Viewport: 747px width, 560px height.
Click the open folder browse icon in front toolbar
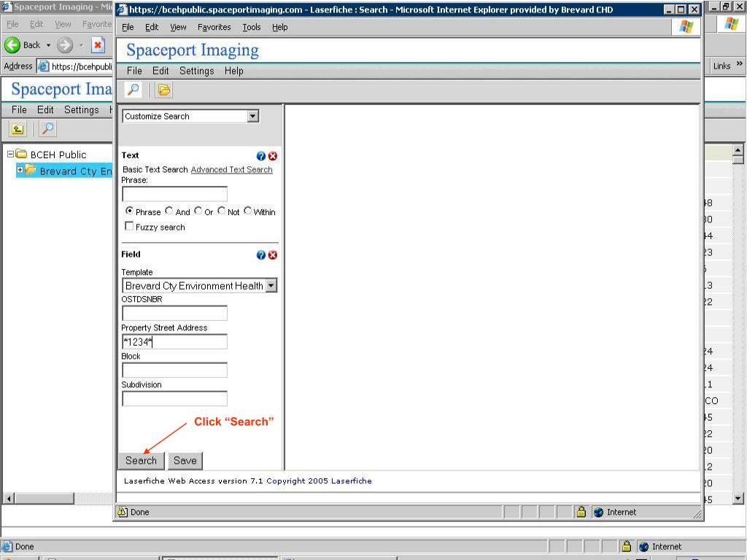[164, 90]
